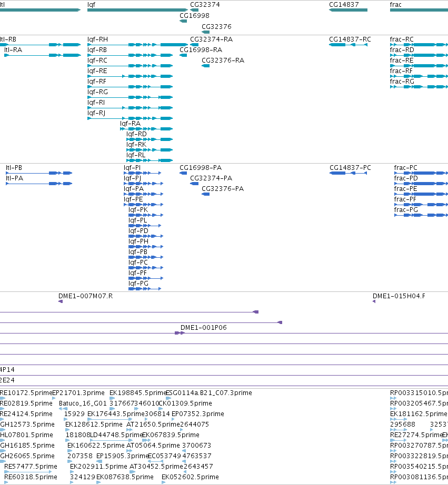Click EST ESG0114a.B21_C07.3prime

[209, 393]
